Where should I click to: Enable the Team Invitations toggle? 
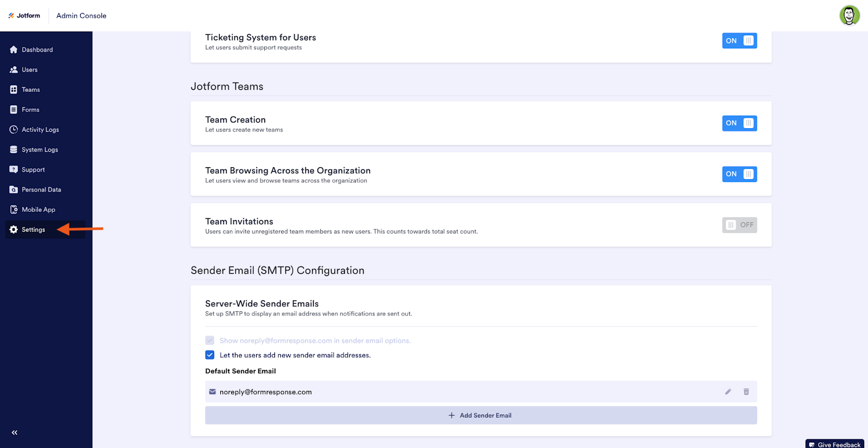739,225
